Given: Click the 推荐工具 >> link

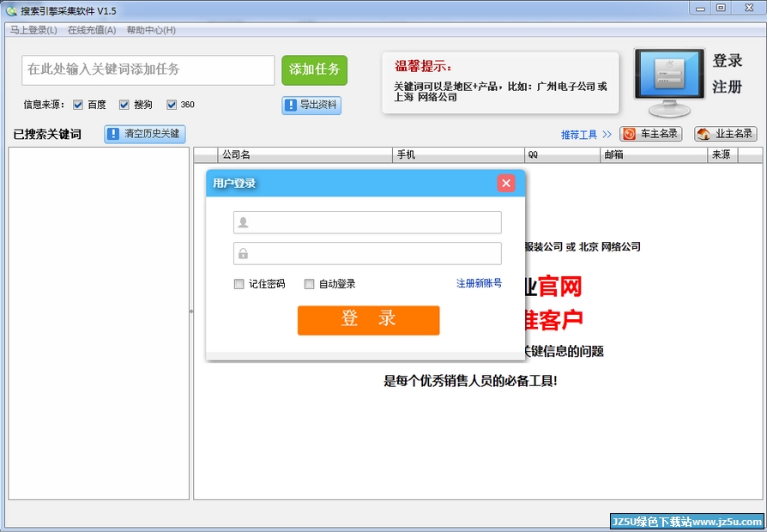Looking at the screenshot, I should 586,135.
